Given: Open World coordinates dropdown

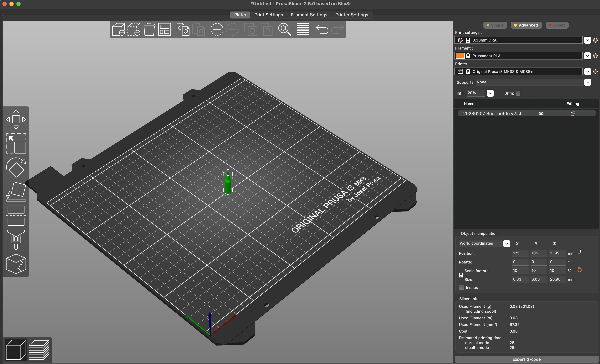Looking at the screenshot, I should (x=506, y=243).
